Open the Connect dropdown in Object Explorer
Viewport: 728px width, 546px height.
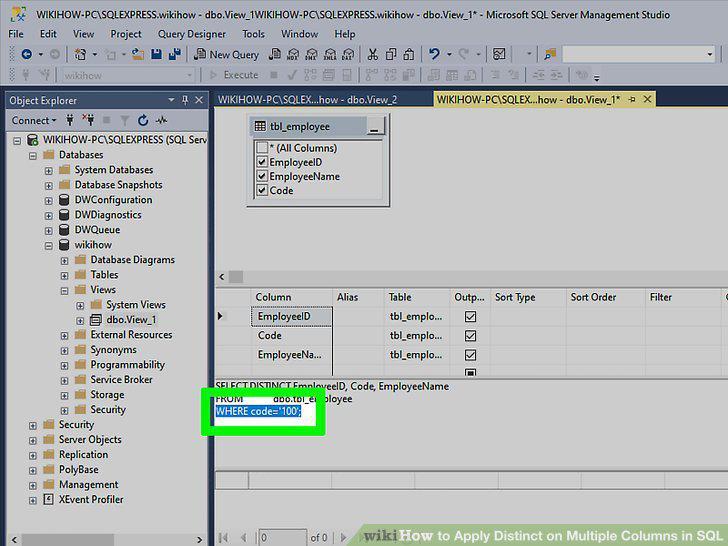click(33, 121)
